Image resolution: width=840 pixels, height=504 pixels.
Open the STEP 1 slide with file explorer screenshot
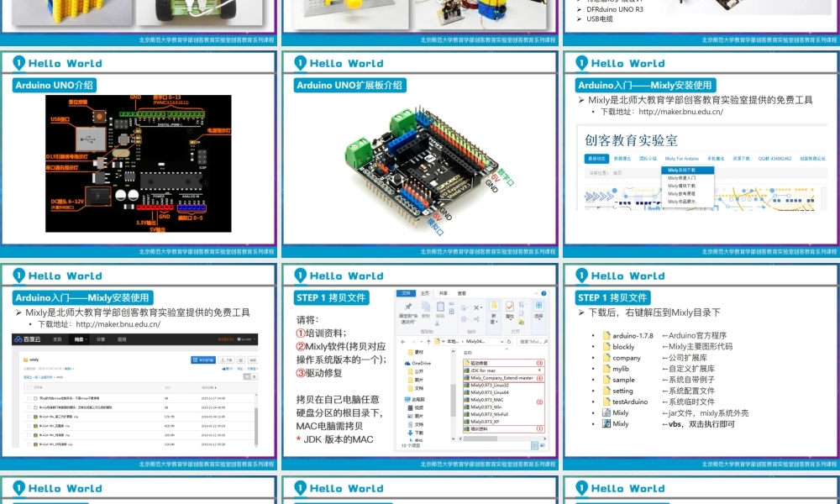click(x=420, y=367)
